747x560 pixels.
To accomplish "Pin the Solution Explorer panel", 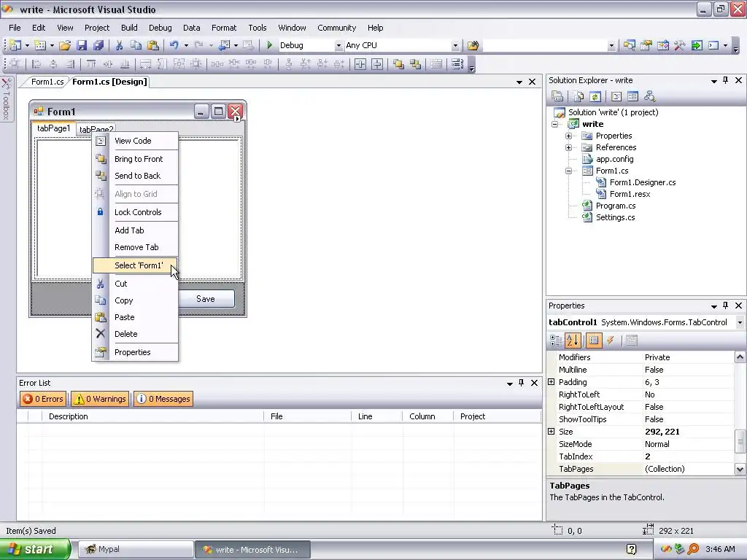I will [726, 80].
